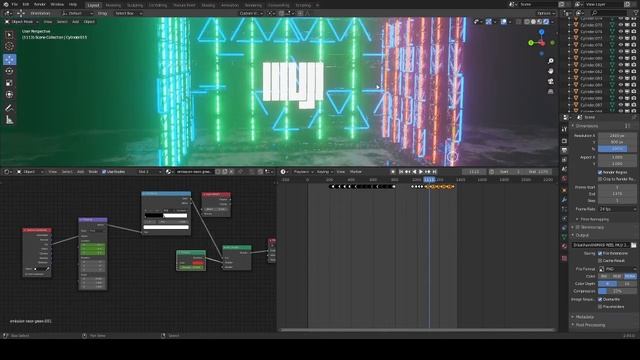Open the Window menu
640x360 pixels.
[57, 4]
